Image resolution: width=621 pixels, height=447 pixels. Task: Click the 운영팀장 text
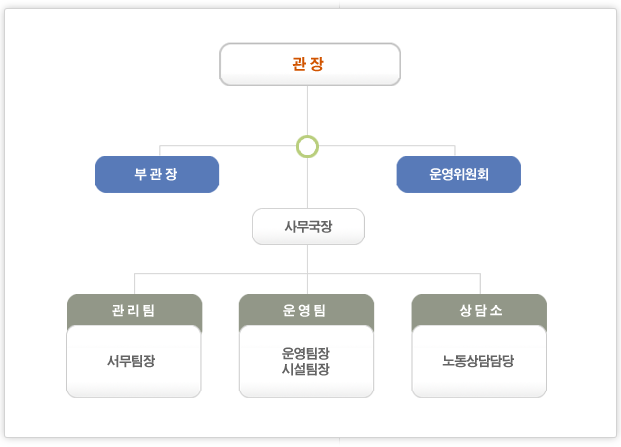coord(305,352)
